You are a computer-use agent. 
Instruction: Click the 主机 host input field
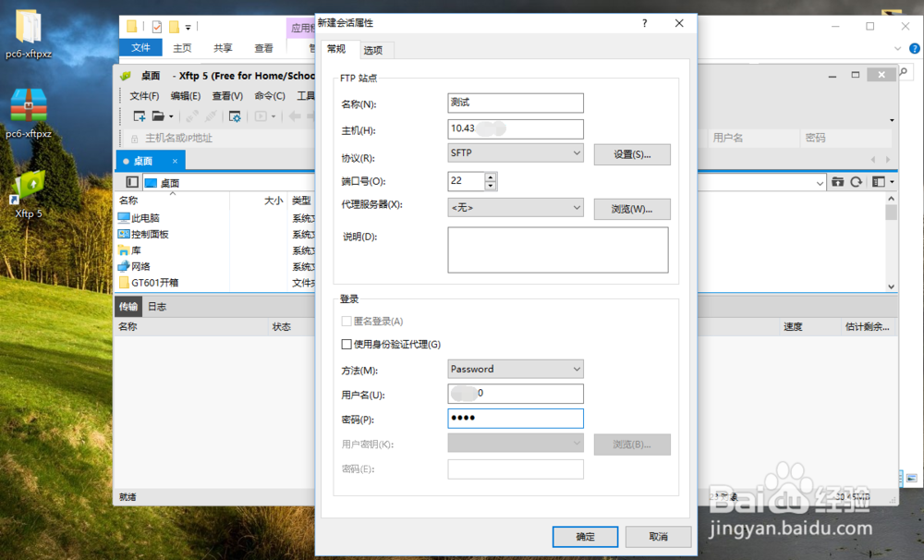click(516, 128)
